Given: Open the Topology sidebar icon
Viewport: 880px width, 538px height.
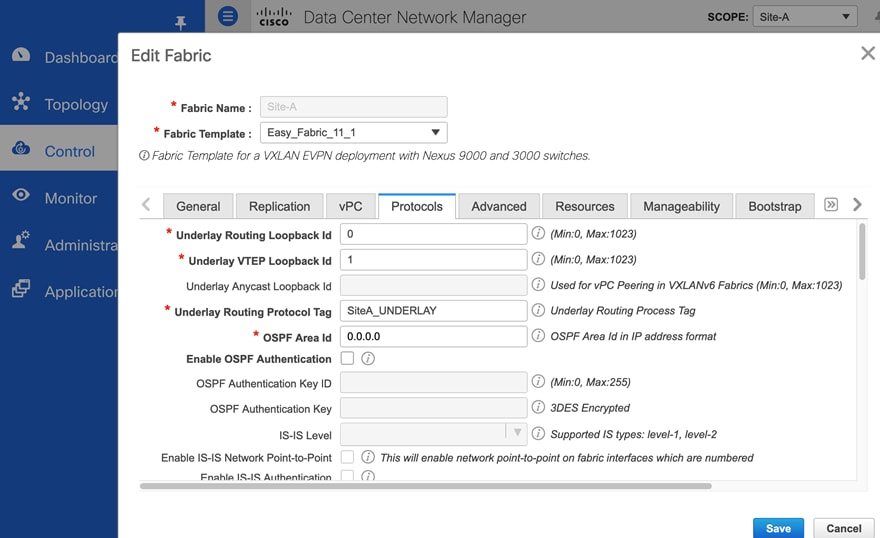Looking at the screenshot, I should pos(21,103).
